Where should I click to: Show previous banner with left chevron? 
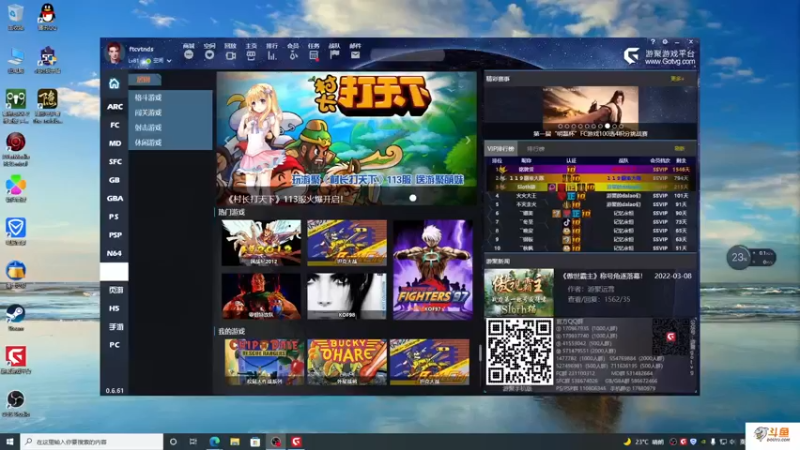point(226,139)
